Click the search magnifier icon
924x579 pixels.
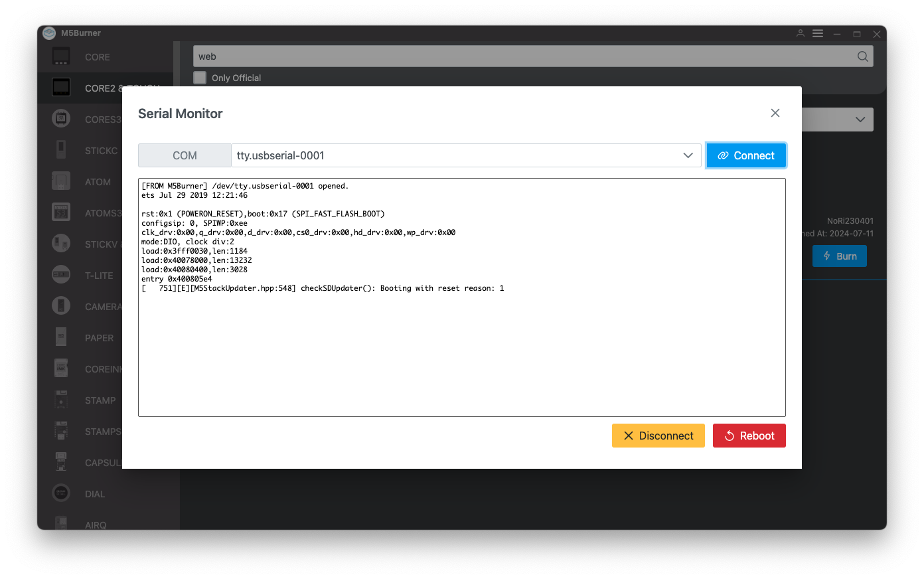[x=862, y=56]
